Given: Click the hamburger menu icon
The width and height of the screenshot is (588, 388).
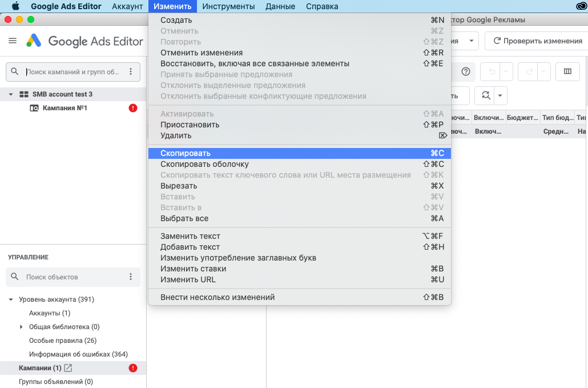Looking at the screenshot, I should coord(13,41).
